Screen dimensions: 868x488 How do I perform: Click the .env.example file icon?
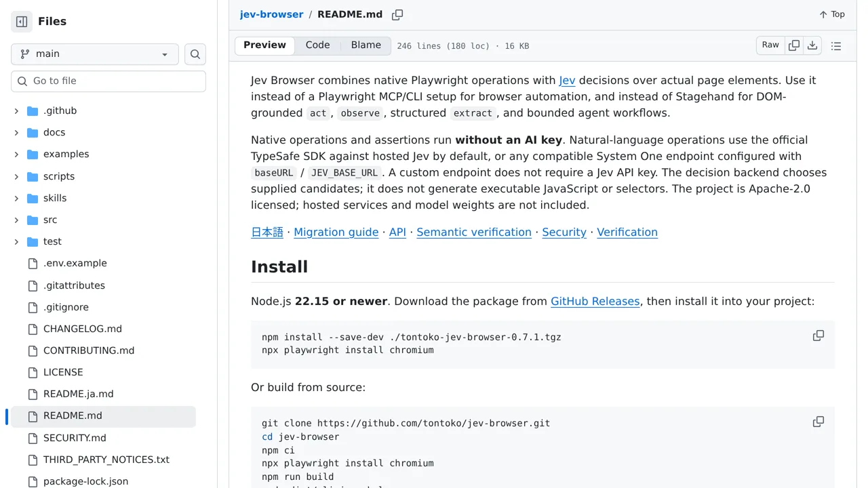point(33,264)
